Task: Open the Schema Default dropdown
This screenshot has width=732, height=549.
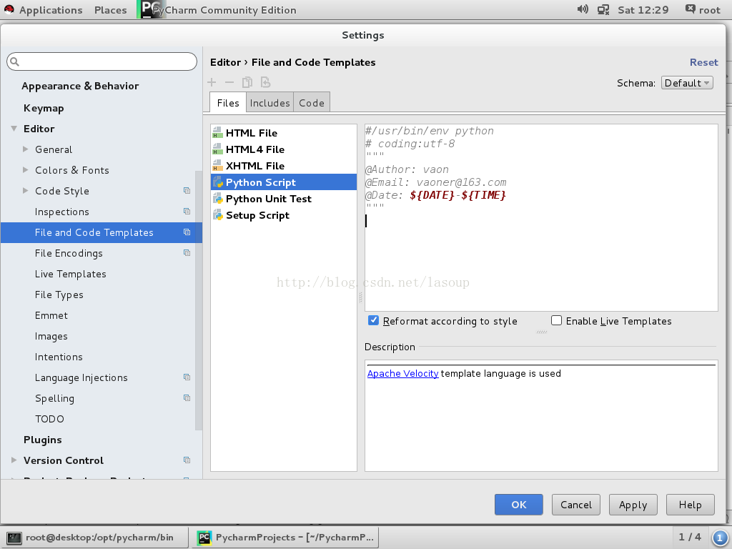Action: click(x=687, y=83)
